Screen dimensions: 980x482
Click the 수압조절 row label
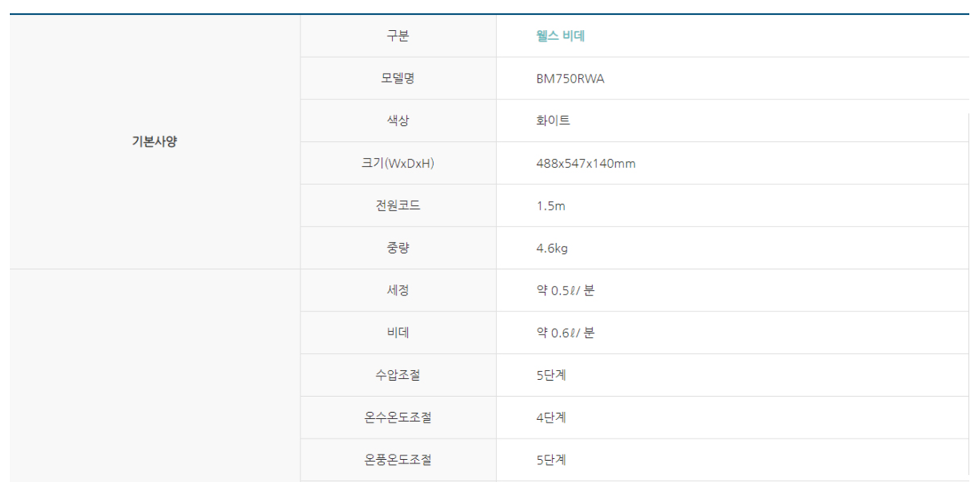coord(398,374)
